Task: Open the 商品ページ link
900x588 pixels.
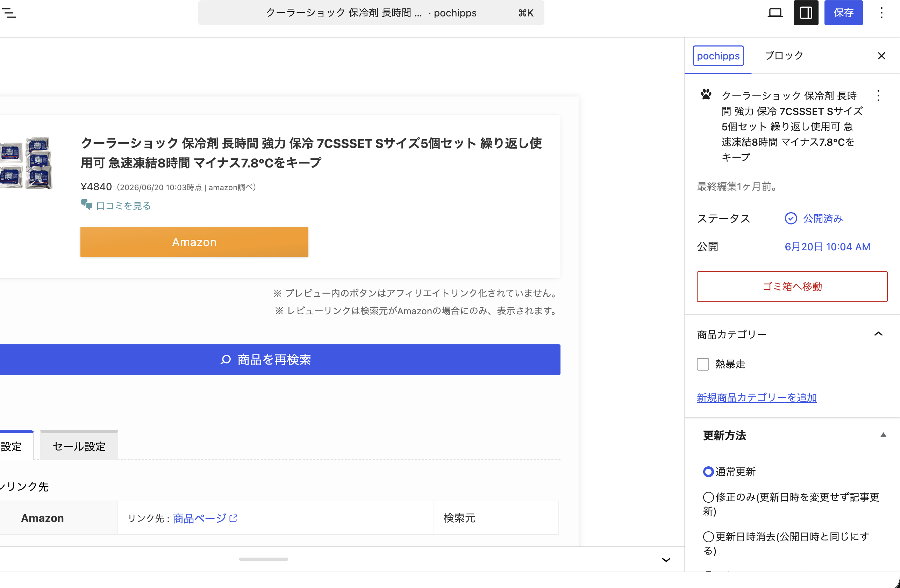Action: pos(199,518)
